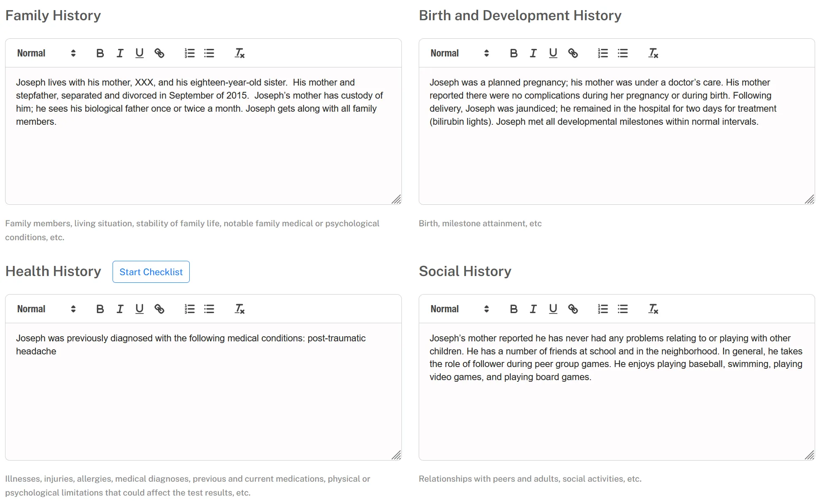Image resolution: width=821 pixels, height=504 pixels.
Task: Apply bullet list in Birth and Development editor
Action: coord(623,53)
